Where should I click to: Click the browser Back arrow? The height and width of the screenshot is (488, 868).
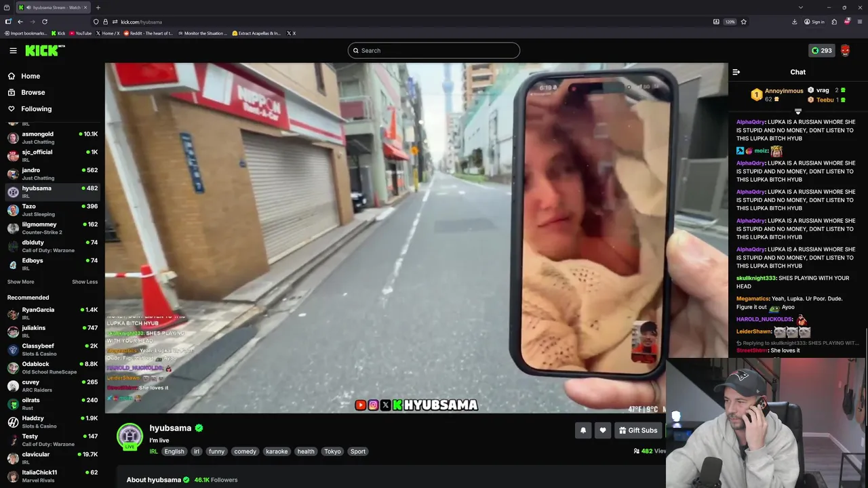click(x=20, y=22)
